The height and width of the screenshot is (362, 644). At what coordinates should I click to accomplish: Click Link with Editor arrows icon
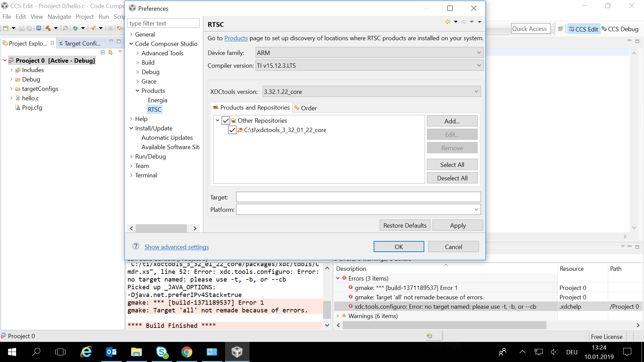point(110,53)
